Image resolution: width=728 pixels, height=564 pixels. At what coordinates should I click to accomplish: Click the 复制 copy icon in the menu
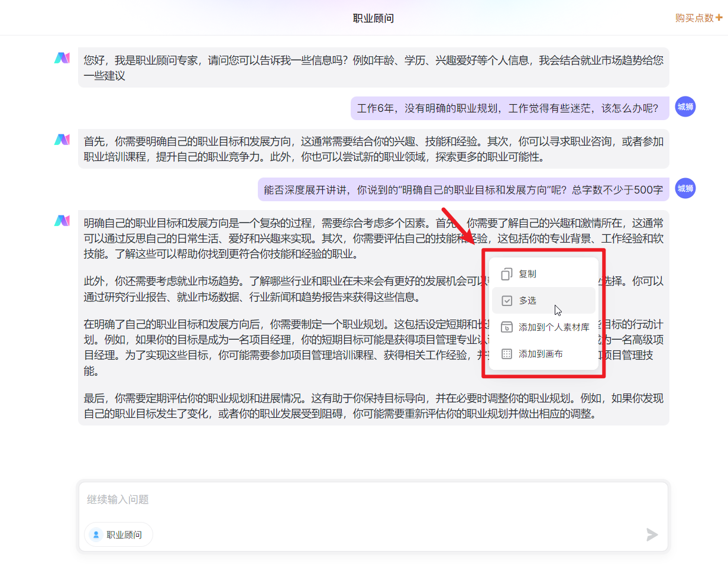click(x=506, y=274)
